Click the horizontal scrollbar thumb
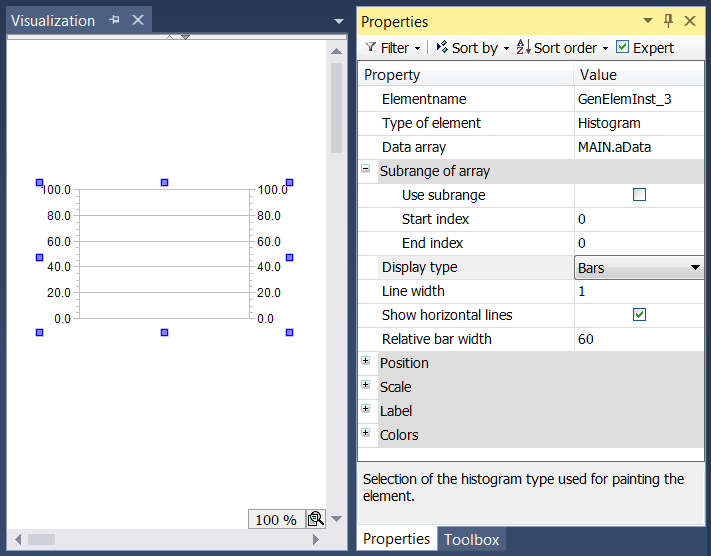711x556 pixels. [41, 539]
